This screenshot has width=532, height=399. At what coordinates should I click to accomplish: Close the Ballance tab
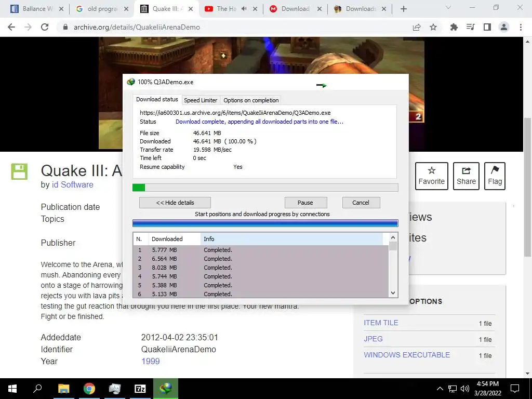61,9
